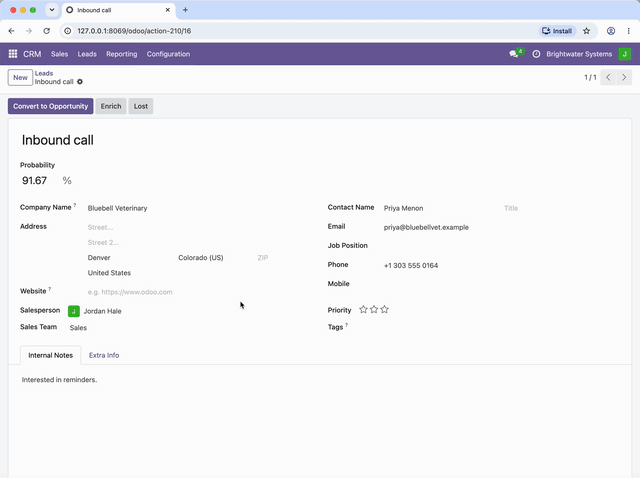Open the user avatar menu in navbar
The height and width of the screenshot is (478, 640).
point(624,54)
